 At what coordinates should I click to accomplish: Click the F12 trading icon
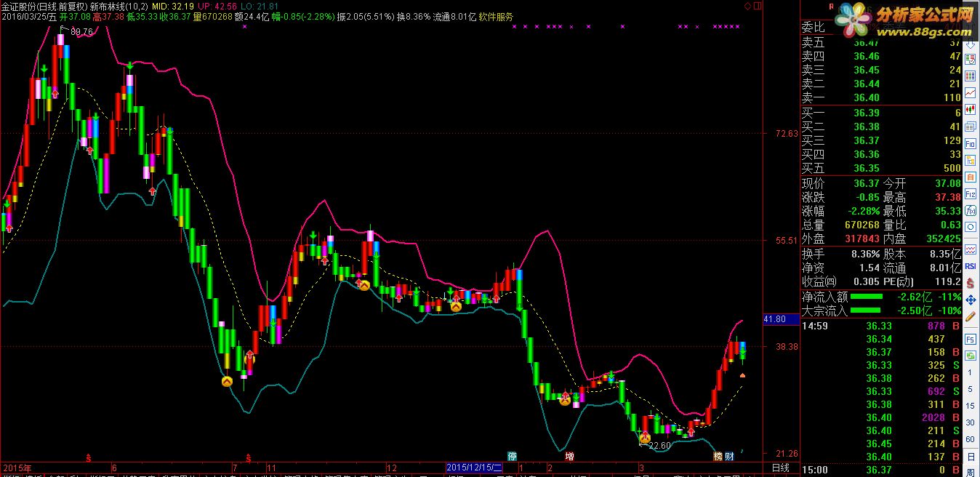tap(970, 194)
